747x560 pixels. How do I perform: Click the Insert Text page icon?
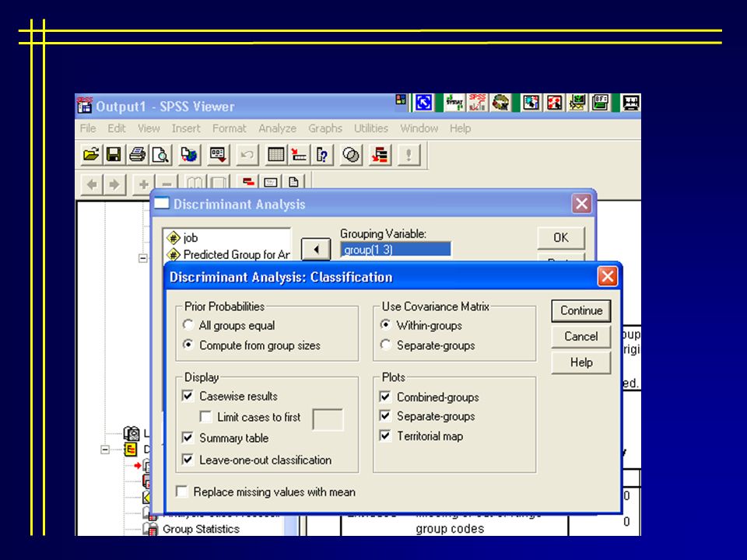[293, 182]
